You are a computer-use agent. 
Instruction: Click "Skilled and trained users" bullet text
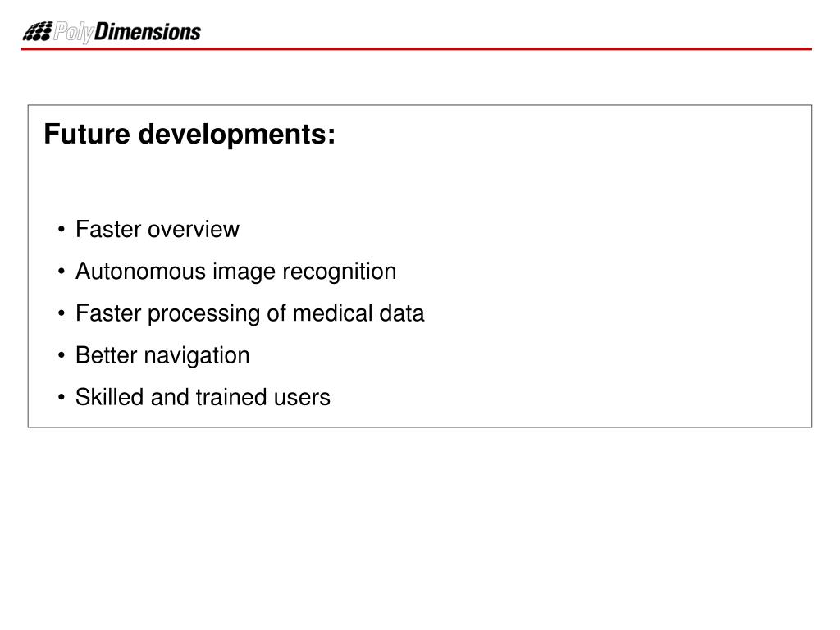pos(203,398)
